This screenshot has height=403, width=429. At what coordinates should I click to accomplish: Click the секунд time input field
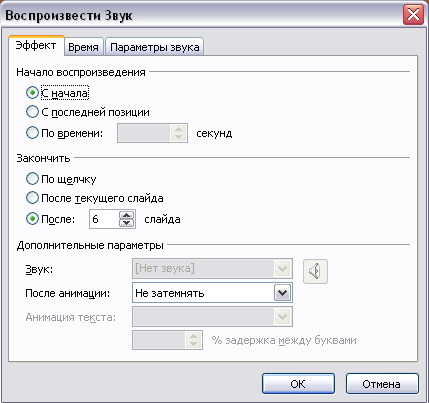pyautogui.click(x=144, y=133)
